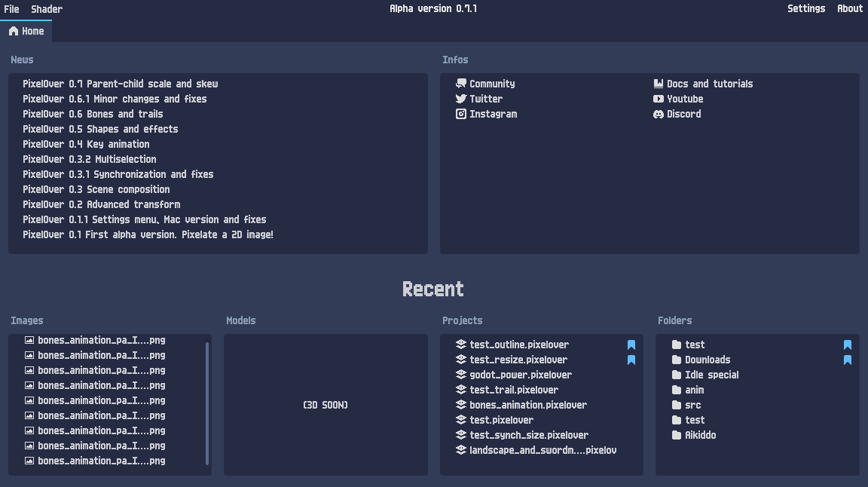
Task: Read PixelOver 0.1 First alpha news
Action: (148, 234)
